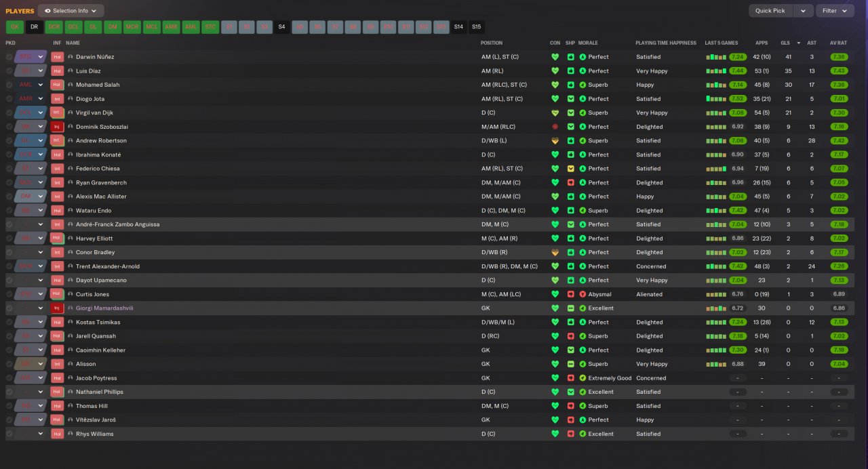Screen dimensions: 868x469
Task: Click Giorgi Mamardashvili's sharpness dash icon
Action: click(x=571, y=308)
